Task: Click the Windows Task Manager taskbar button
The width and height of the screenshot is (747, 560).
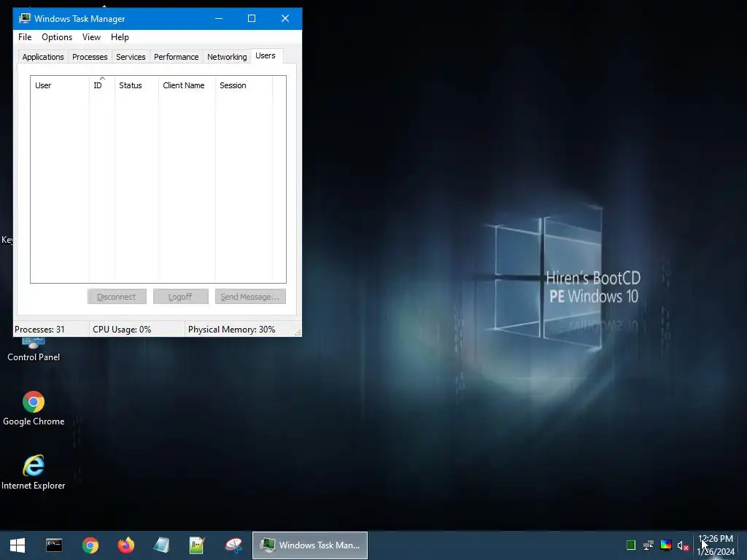Action: click(x=310, y=545)
